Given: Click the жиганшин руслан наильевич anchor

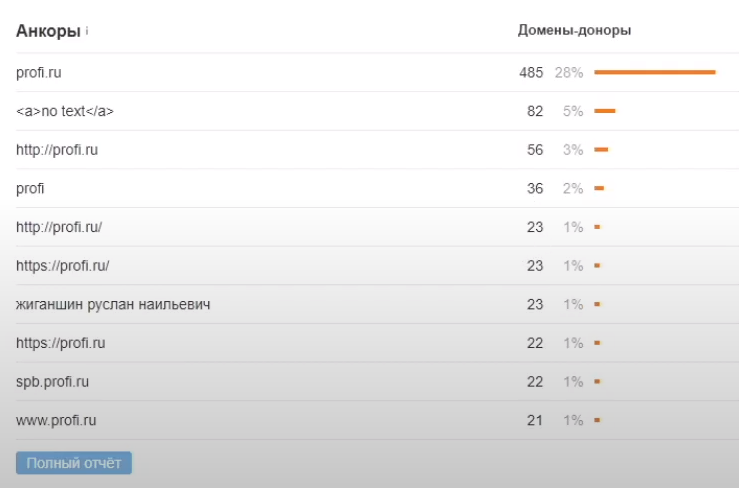Looking at the screenshot, I should pyautogui.click(x=113, y=304).
